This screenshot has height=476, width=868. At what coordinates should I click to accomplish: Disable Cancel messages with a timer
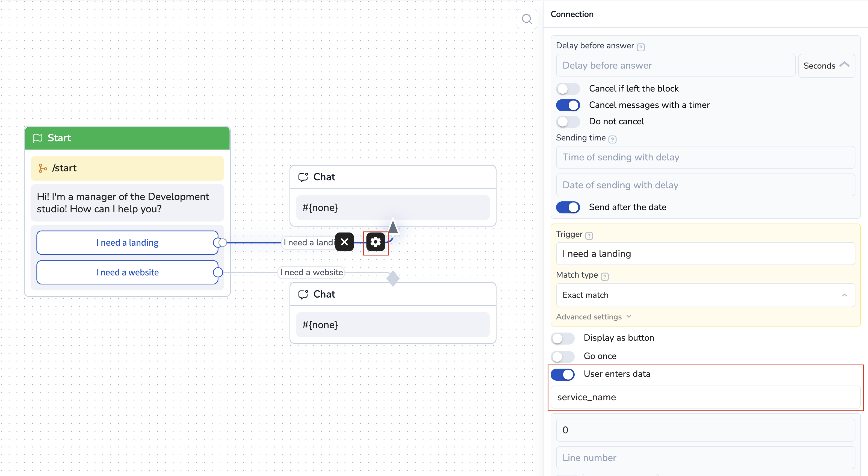[568, 105]
